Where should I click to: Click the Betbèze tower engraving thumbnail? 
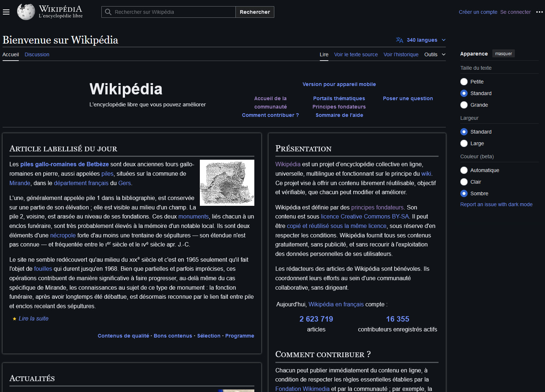(227, 183)
